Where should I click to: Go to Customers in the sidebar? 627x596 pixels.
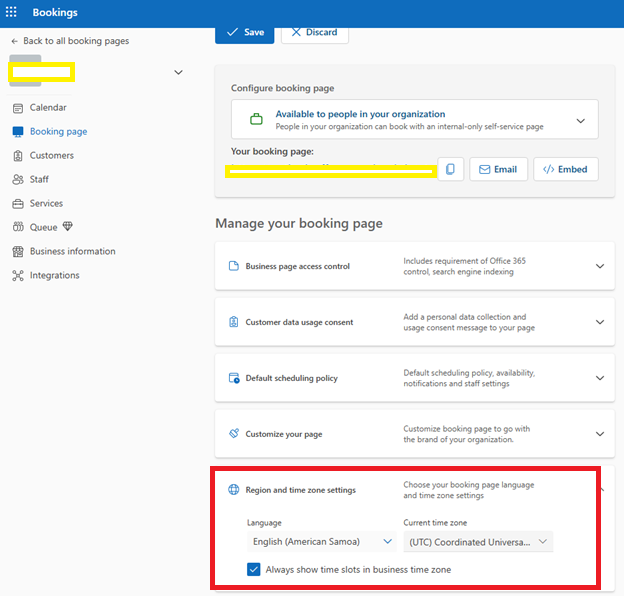tap(52, 156)
